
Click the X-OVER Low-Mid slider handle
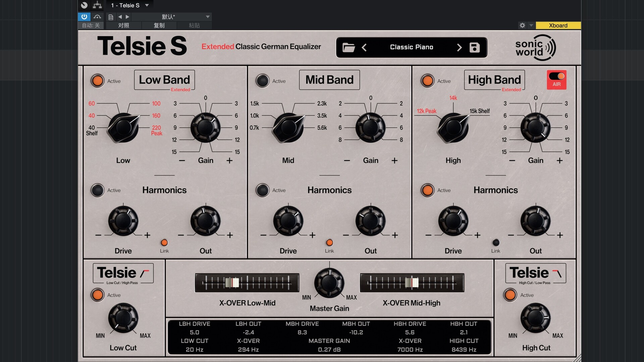232,283
